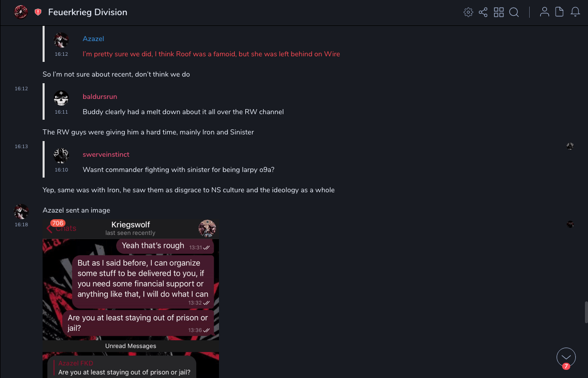Click the channel avatar beside the title
The width and height of the screenshot is (588, 378).
(x=21, y=12)
